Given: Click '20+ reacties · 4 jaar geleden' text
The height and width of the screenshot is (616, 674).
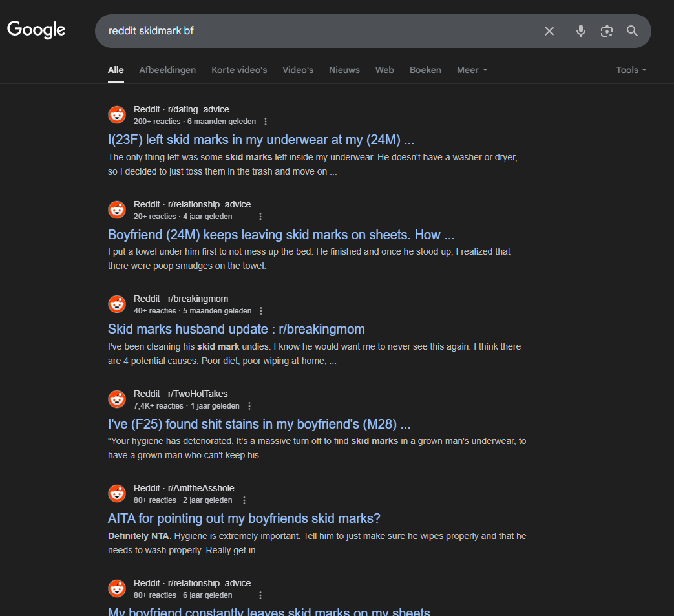Looking at the screenshot, I should pos(183,217).
